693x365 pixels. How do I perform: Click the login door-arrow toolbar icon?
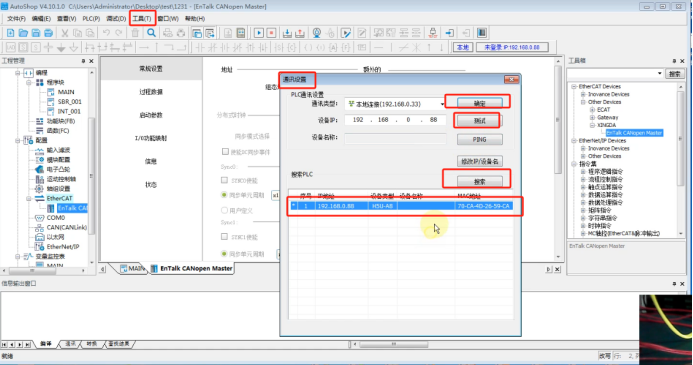(x=449, y=33)
